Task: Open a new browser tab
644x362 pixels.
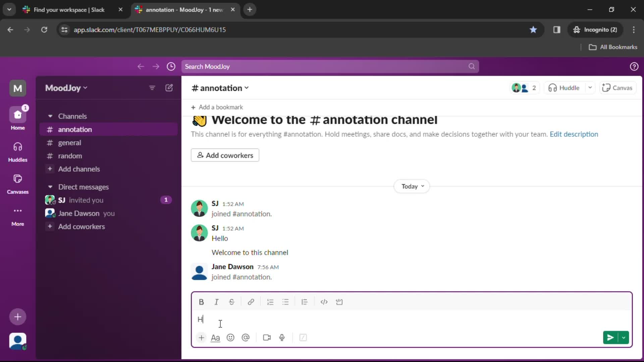Action: click(250, 9)
